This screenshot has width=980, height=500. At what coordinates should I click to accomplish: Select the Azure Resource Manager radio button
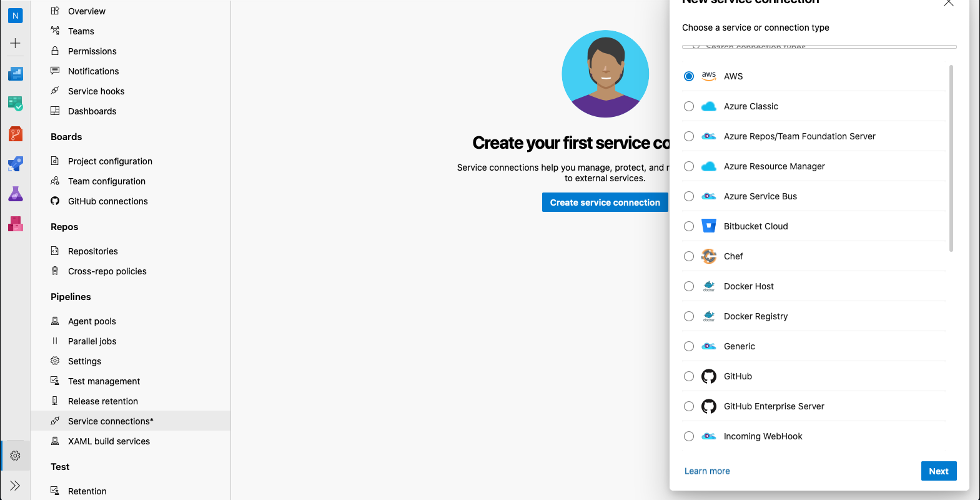click(689, 166)
